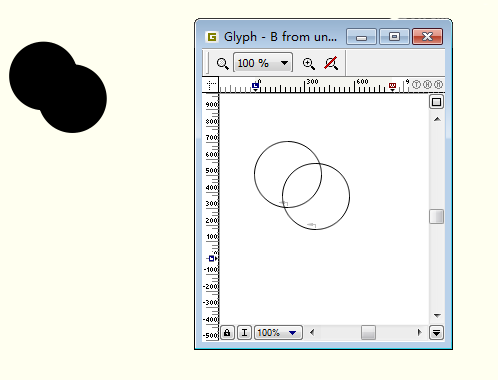Screen dimensions: 498x380
Task: Close the Glyph window
Action: click(x=428, y=37)
